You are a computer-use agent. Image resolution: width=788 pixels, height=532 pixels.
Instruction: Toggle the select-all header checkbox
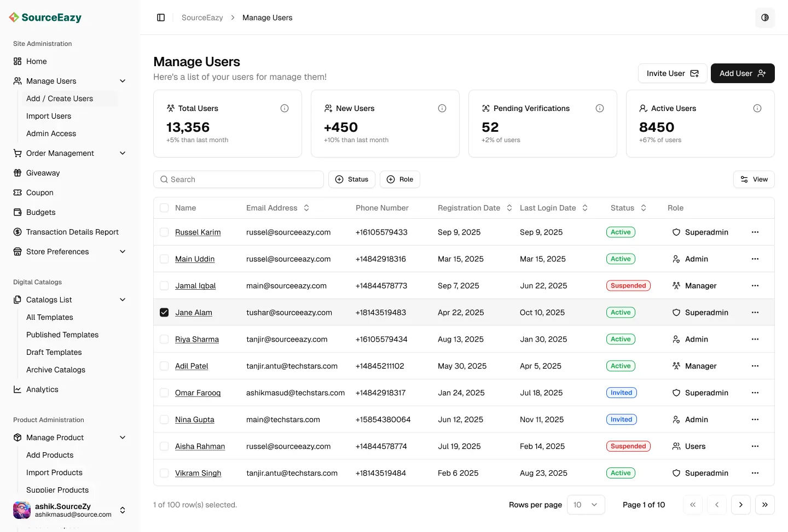164,208
